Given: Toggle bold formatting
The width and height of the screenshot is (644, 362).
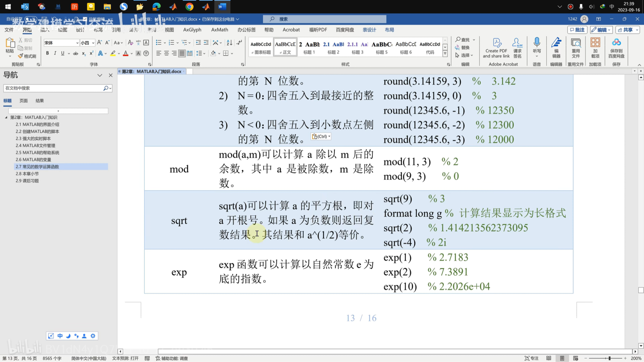Looking at the screenshot, I should click(x=47, y=53).
